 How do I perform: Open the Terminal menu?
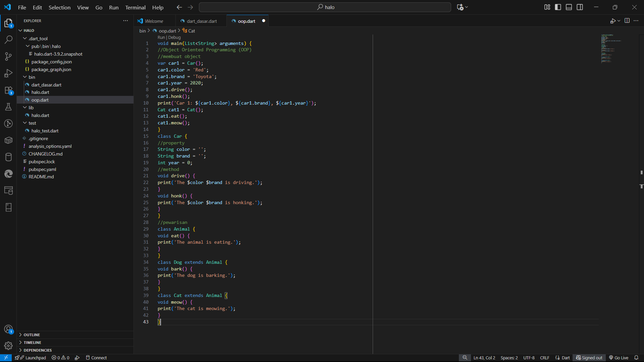(135, 7)
